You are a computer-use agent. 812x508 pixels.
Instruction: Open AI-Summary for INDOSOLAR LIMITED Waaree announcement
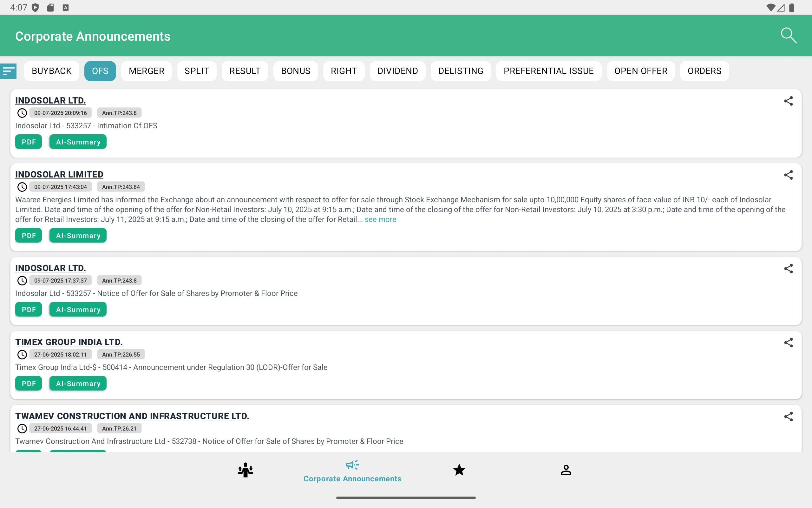click(78, 236)
